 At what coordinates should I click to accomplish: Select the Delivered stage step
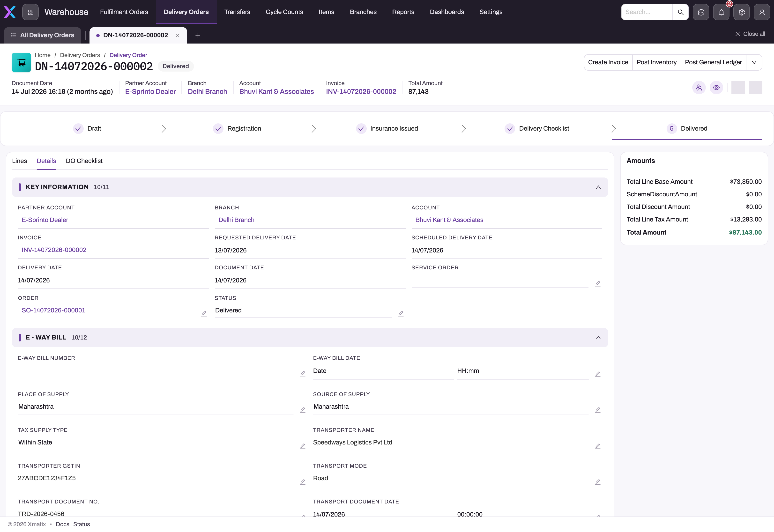(687, 129)
